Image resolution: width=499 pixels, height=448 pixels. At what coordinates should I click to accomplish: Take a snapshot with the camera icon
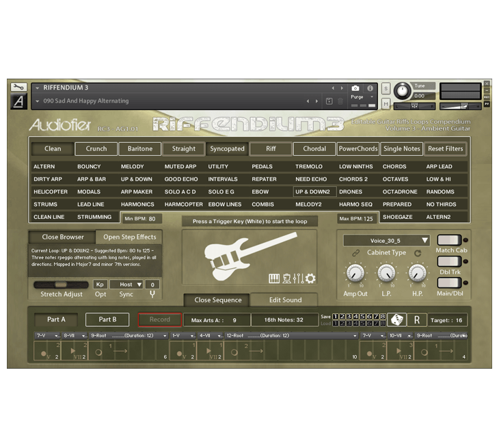[x=355, y=88]
